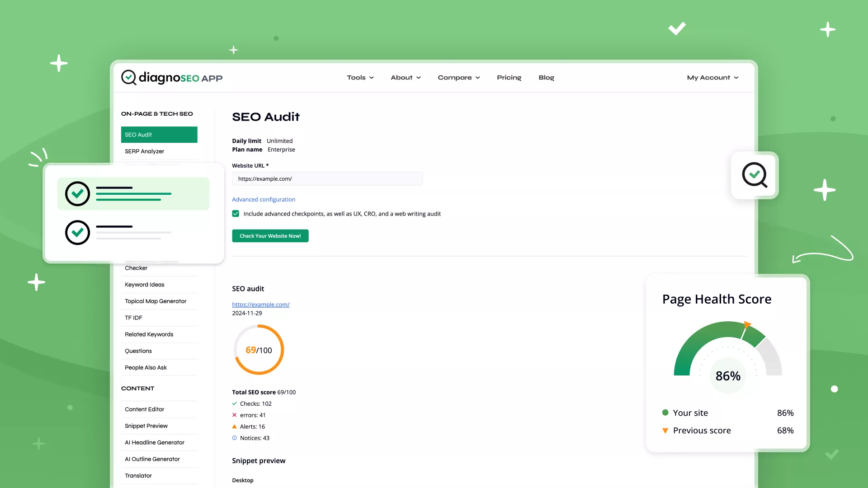Click the floating magnifier checkmark badge icon
Image resolution: width=868 pixels, height=488 pixels.
pos(755,175)
